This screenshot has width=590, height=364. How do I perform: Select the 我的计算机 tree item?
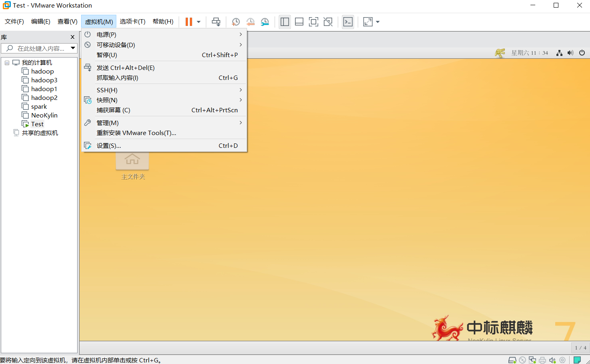click(x=37, y=63)
